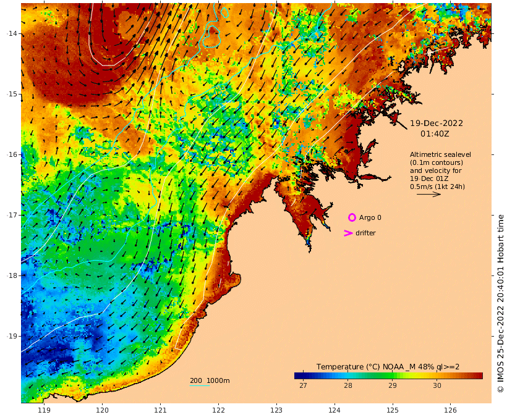Viewport: 507px width, 420px height.
Task: Click the '200 1000m' depth contour label
Action: click(210, 380)
